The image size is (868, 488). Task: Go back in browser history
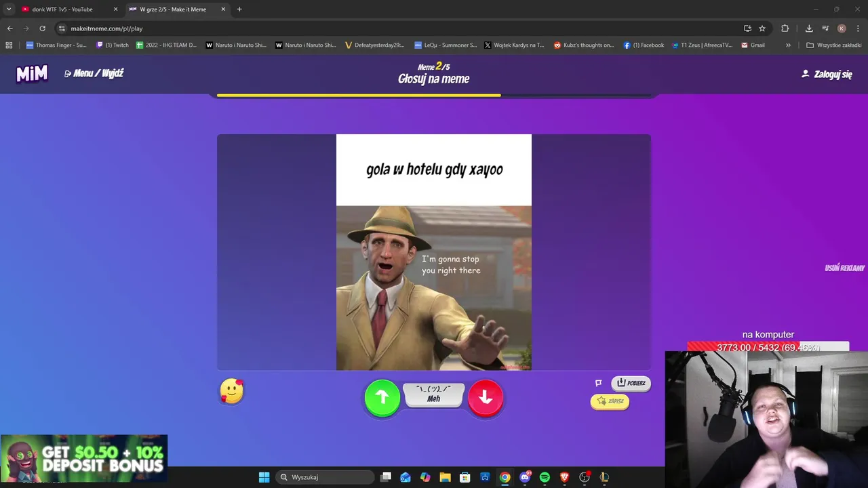[9, 28]
